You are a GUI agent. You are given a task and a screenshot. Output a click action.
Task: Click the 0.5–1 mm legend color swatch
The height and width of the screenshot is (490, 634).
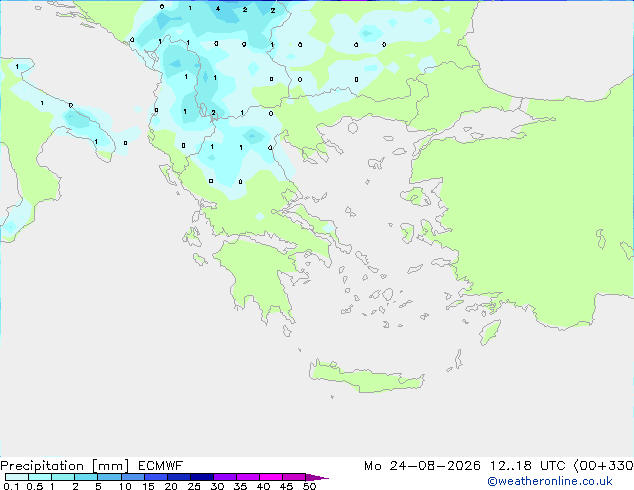40,477
